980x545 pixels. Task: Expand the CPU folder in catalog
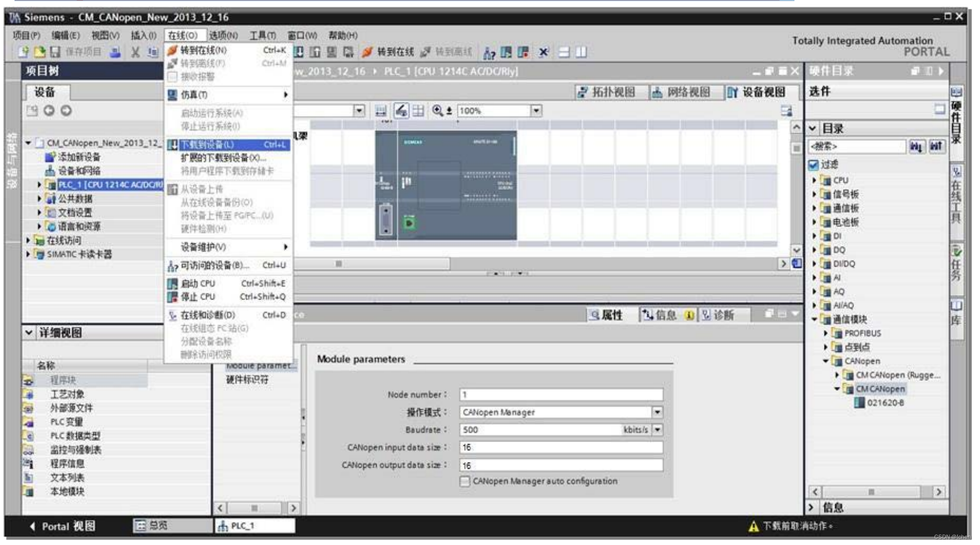tap(814, 180)
